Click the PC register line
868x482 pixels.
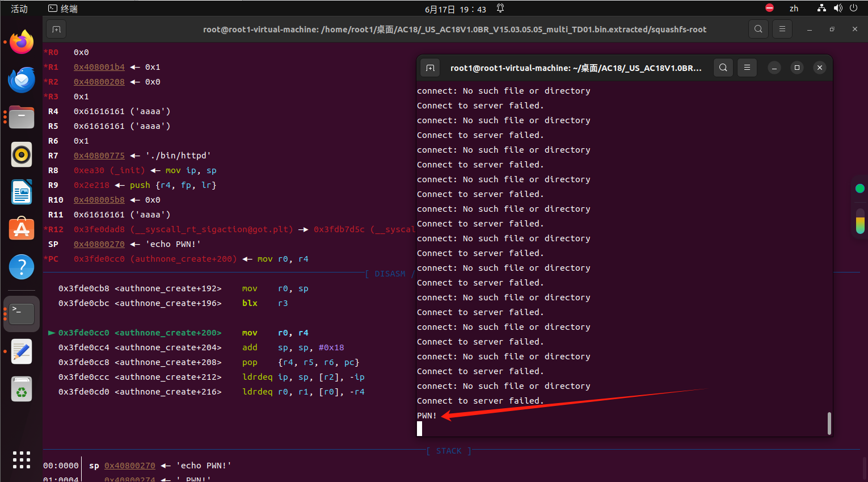coord(177,259)
